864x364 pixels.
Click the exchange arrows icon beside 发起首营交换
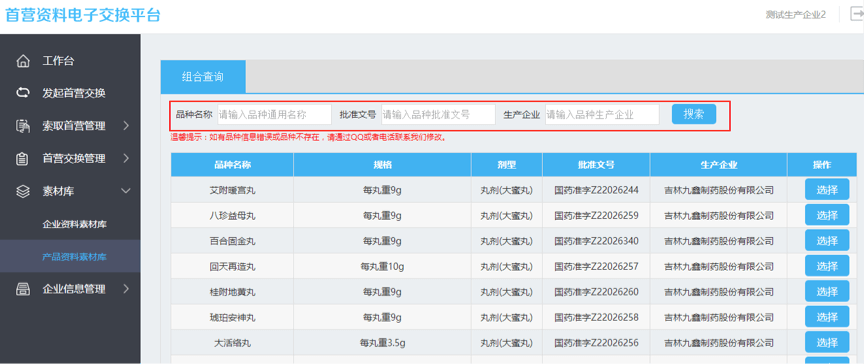click(23, 93)
